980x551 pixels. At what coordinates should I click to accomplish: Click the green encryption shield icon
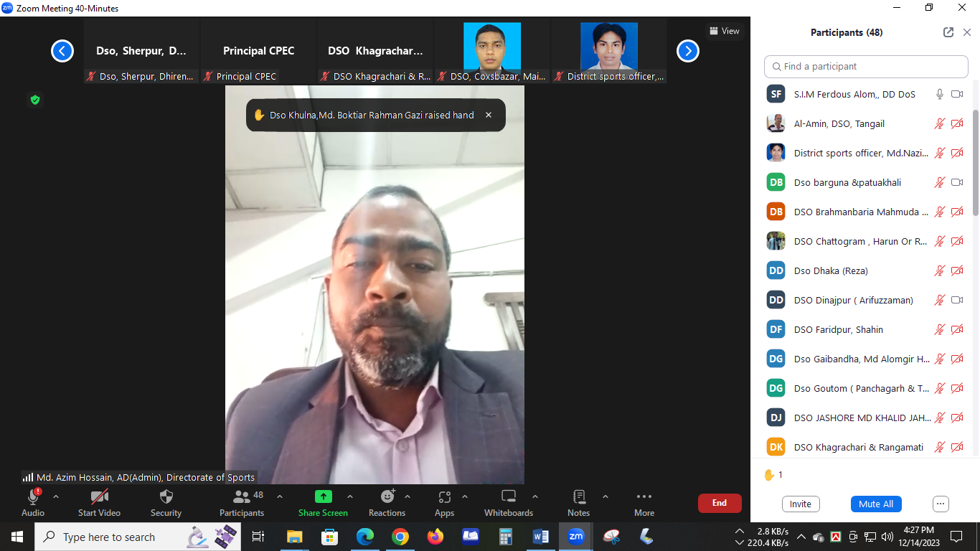point(35,100)
